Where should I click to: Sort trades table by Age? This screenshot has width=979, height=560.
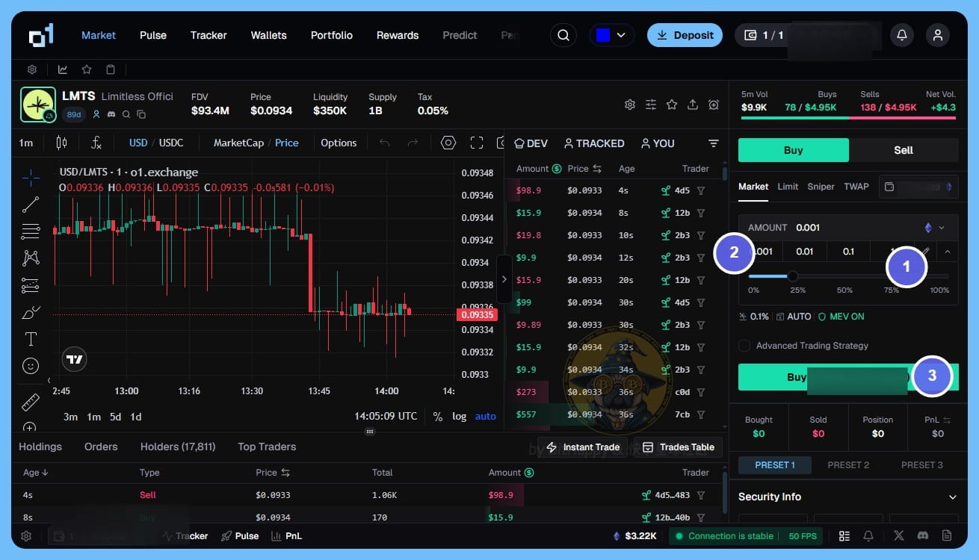click(x=36, y=473)
